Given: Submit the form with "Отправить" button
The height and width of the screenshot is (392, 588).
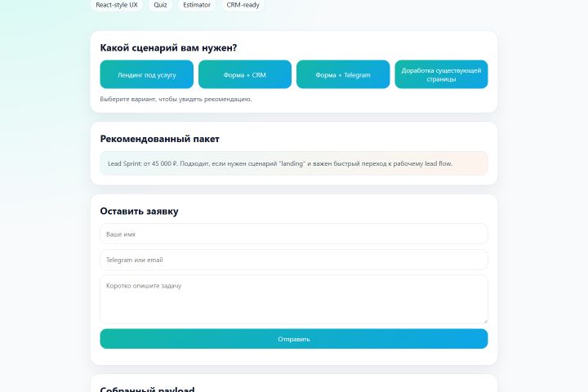Looking at the screenshot, I should (x=294, y=339).
